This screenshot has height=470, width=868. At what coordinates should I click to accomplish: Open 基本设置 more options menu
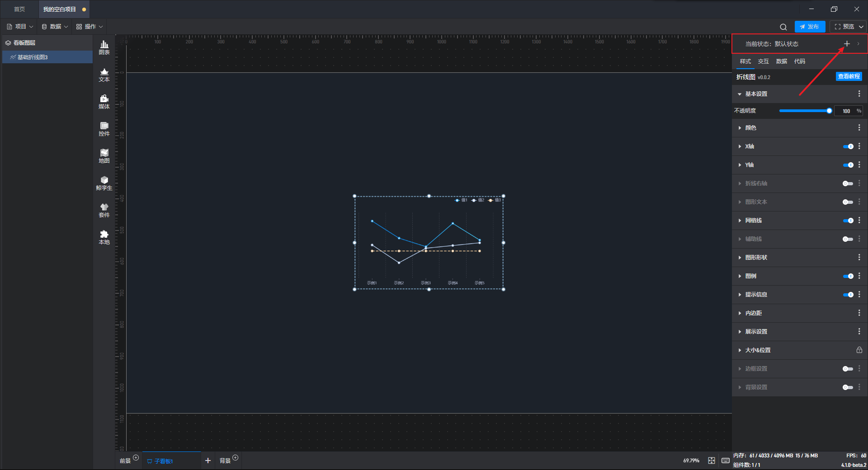(x=859, y=94)
